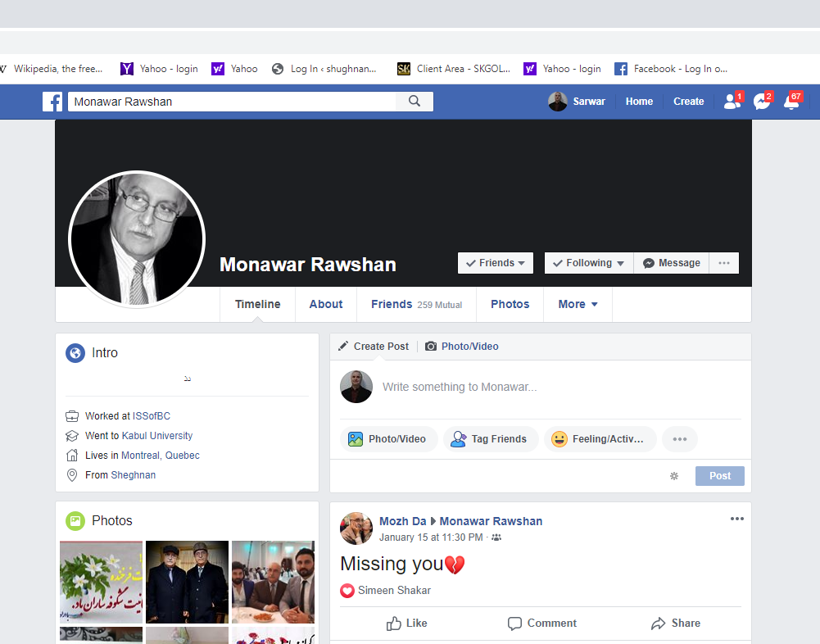
Task: Open Monawar Rawshan's profile picture
Action: 137,239
